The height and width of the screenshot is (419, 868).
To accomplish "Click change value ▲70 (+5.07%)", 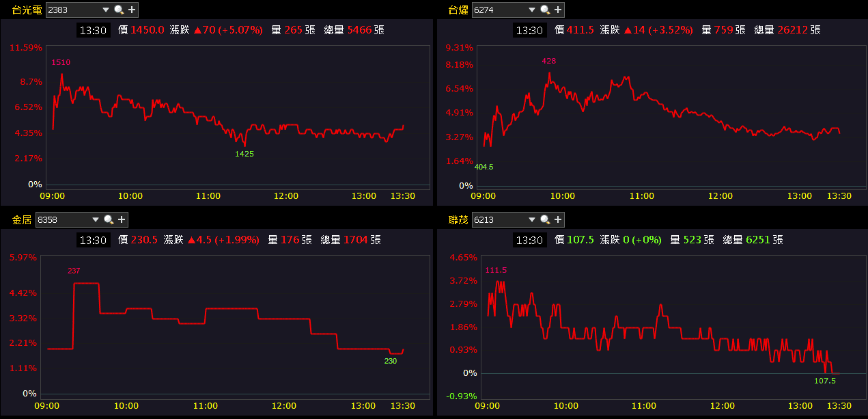I will pos(227,30).
